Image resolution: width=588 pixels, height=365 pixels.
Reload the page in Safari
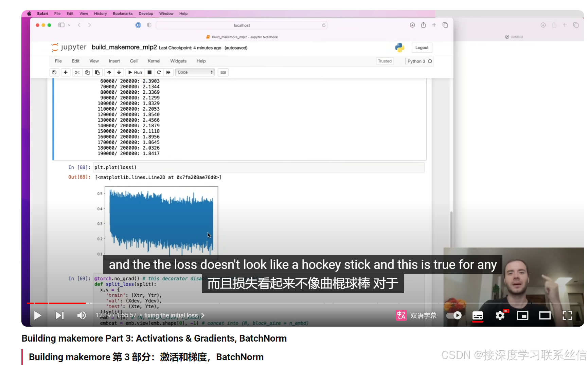(x=324, y=25)
